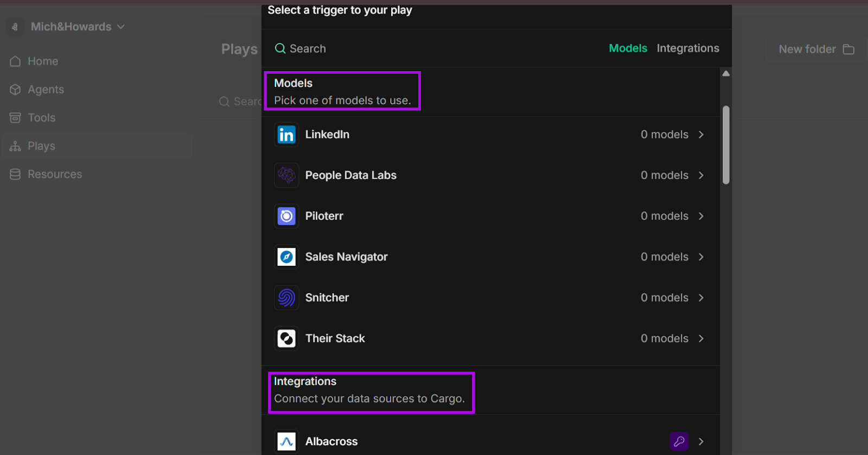
Task: Select the People Data Labs label
Action: click(x=350, y=175)
